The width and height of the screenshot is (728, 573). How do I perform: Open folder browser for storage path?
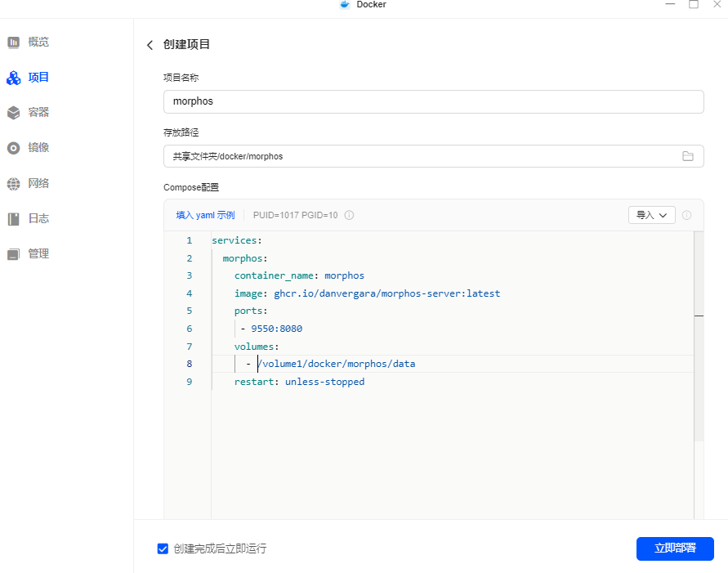click(688, 156)
